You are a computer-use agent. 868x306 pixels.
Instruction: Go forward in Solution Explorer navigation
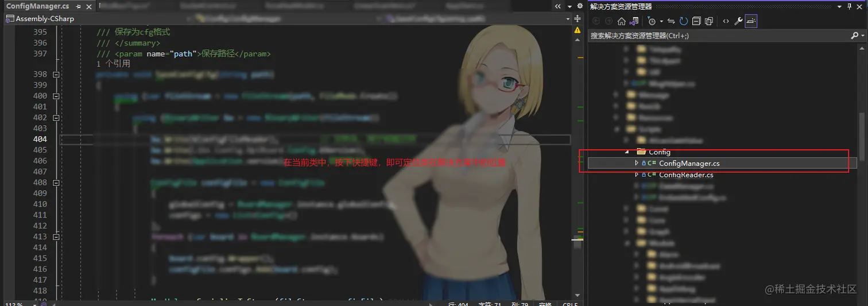click(x=609, y=21)
